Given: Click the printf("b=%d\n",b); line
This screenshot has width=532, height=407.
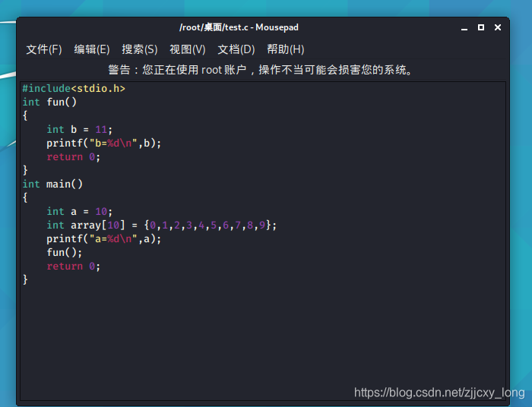Looking at the screenshot, I should (x=104, y=144).
